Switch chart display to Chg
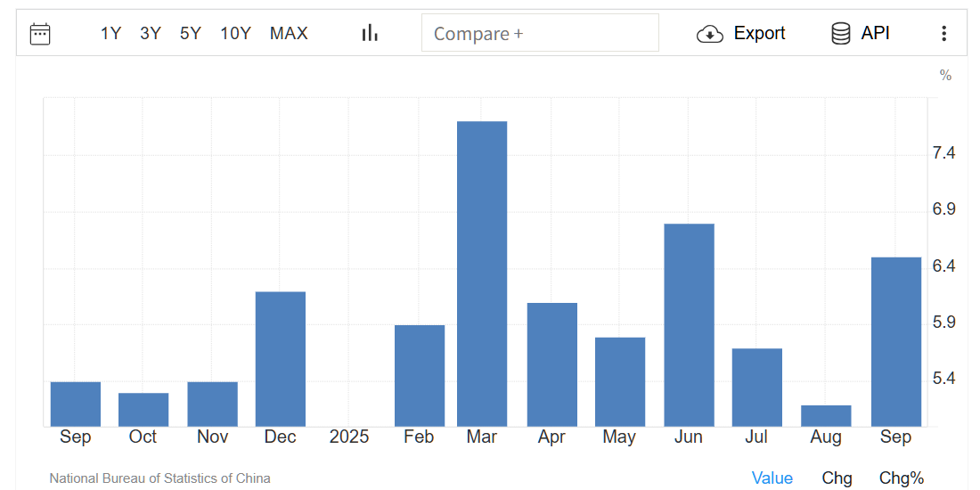This screenshot has height=490, width=980. point(837,478)
